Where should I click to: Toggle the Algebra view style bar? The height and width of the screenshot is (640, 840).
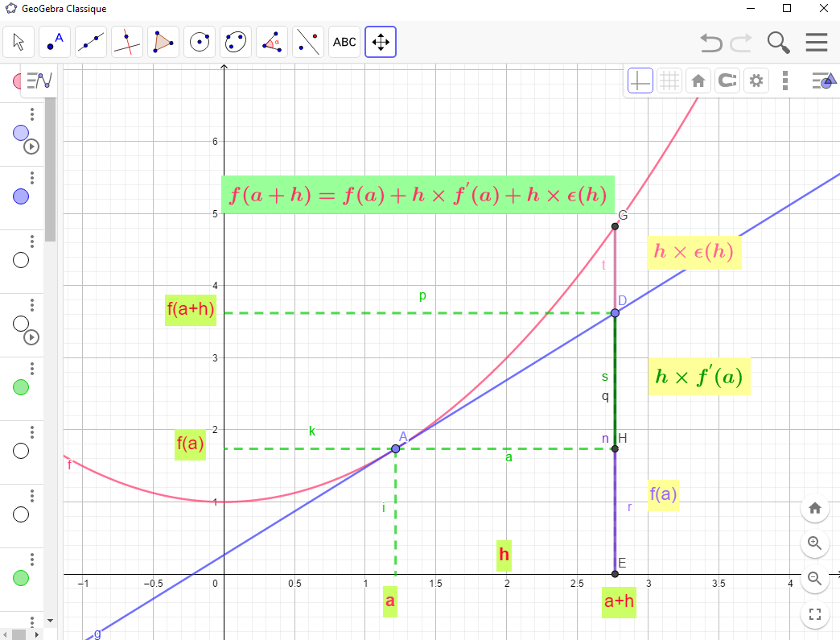[x=39, y=81]
